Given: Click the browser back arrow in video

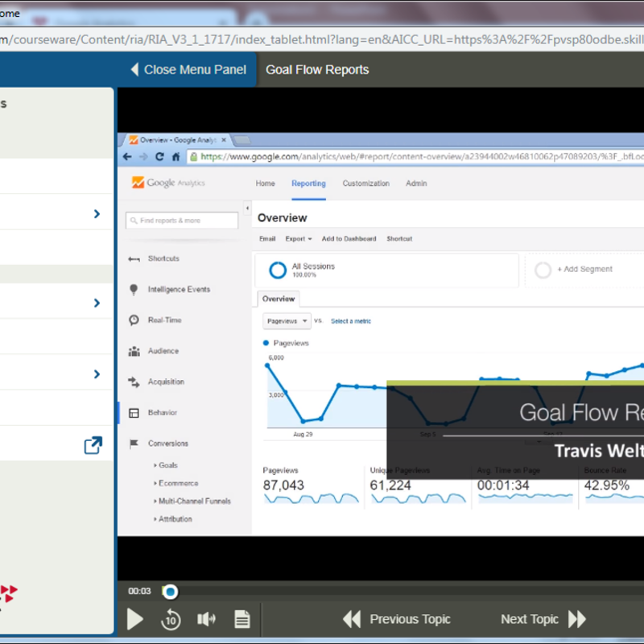Looking at the screenshot, I should coord(127,156).
